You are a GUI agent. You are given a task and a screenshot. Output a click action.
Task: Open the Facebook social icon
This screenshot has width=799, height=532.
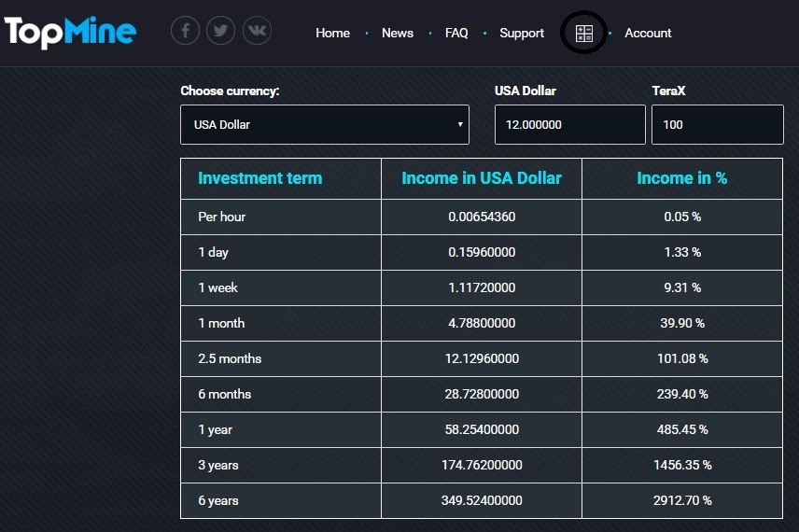coord(185,31)
